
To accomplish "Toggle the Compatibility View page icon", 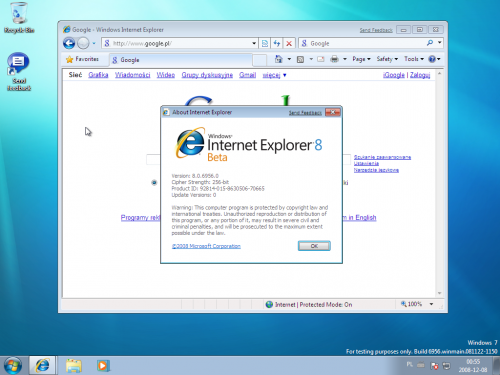I will pos(265,43).
